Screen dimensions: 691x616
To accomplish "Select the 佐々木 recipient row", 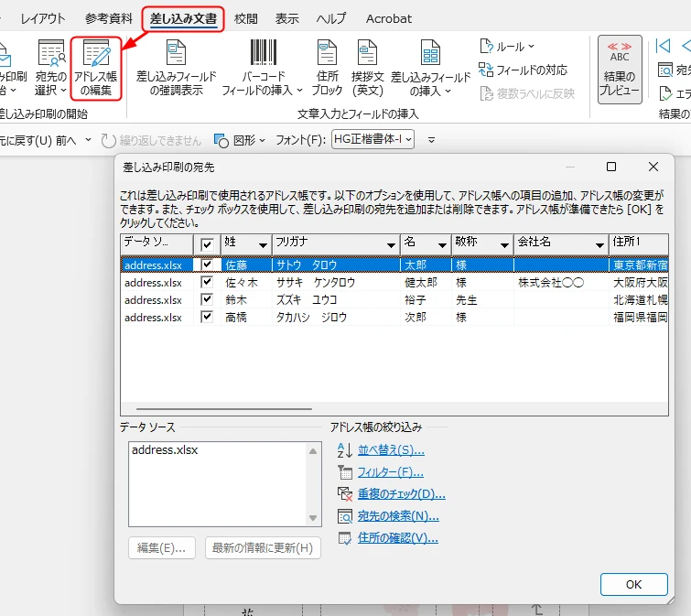I will [394, 282].
